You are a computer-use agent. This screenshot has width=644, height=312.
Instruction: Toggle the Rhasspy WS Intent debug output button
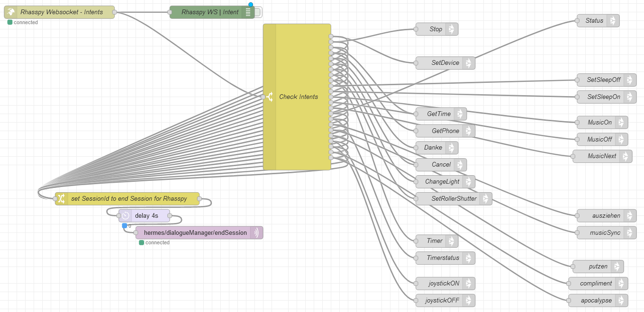(258, 12)
